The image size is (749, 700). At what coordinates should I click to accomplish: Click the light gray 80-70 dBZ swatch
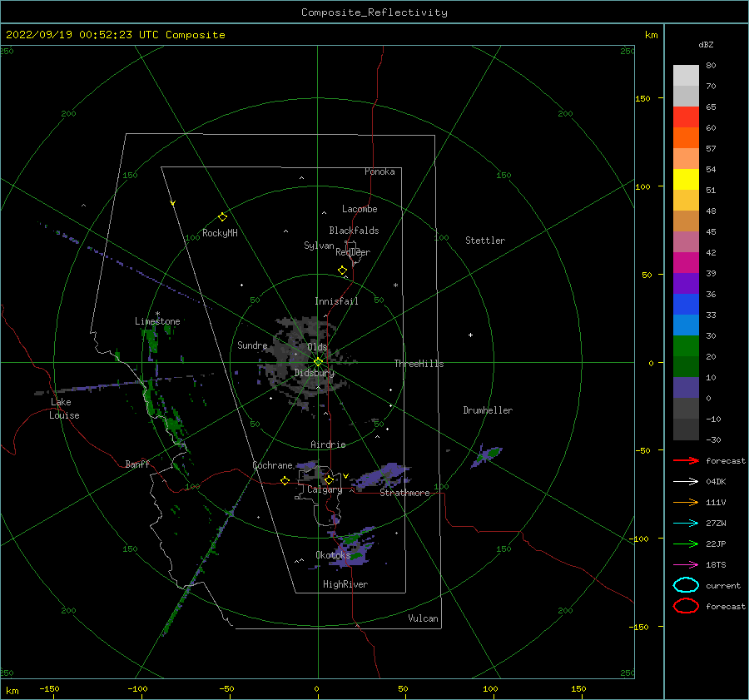[x=686, y=76]
